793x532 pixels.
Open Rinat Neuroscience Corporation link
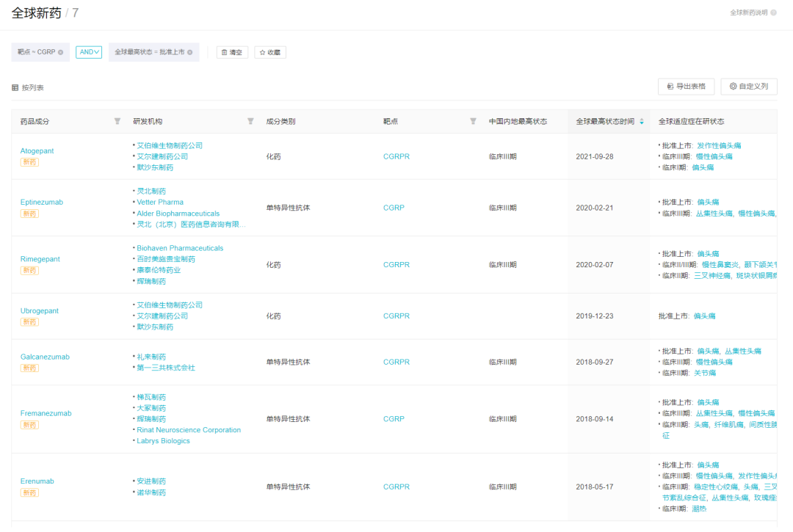[x=189, y=430]
